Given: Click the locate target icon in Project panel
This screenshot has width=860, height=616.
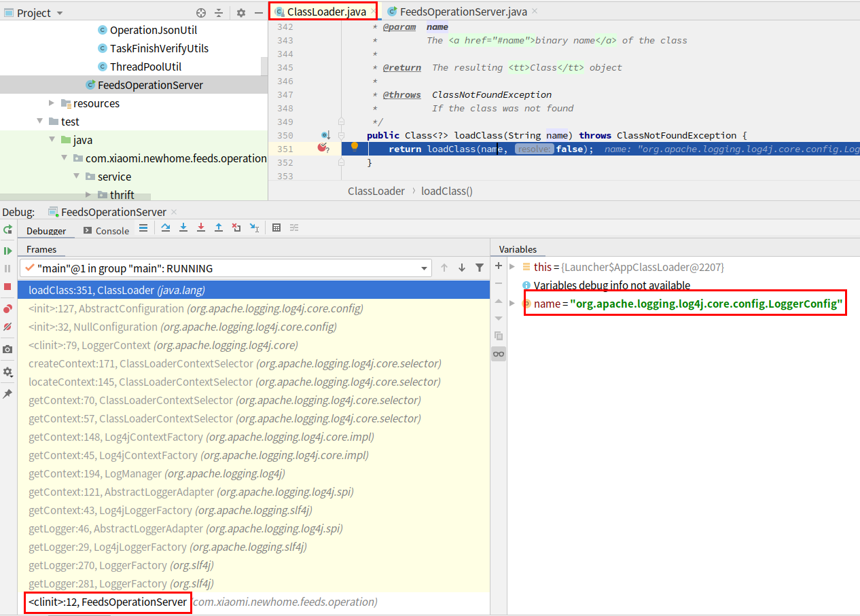Looking at the screenshot, I should pos(201,13).
